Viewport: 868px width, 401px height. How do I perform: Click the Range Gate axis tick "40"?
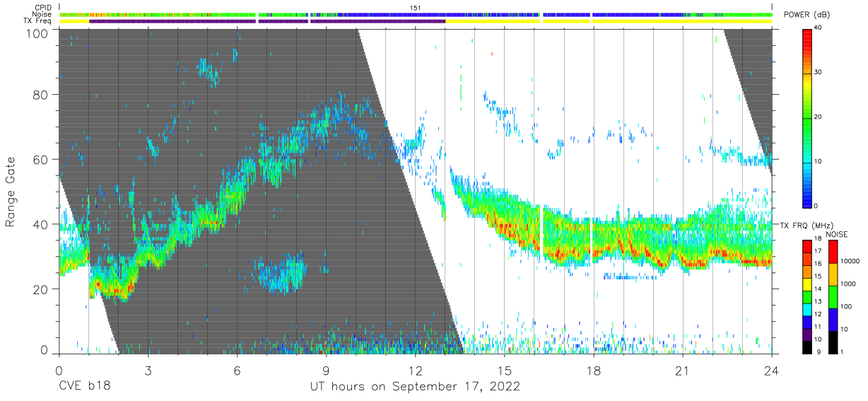(41, 224)
